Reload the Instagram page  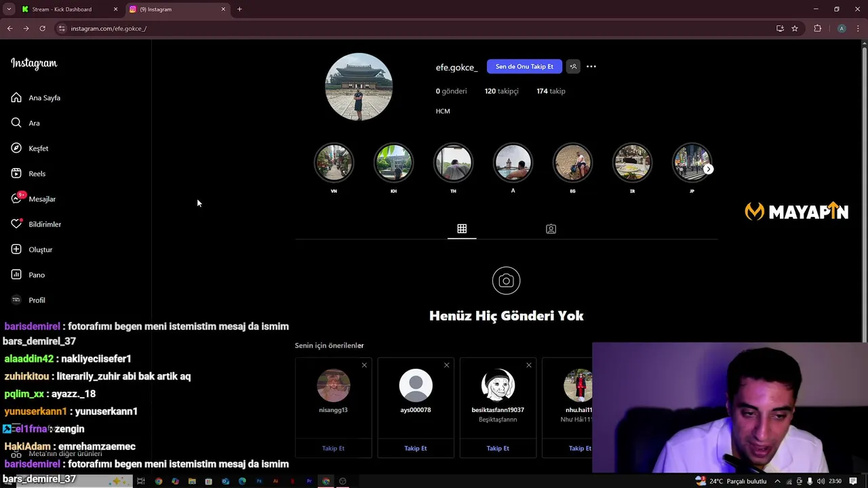pyautogui.click(x=42, y=28)
